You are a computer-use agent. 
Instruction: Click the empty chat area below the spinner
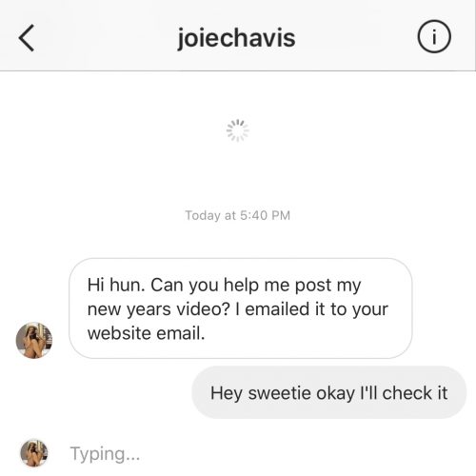pos(238,174)
